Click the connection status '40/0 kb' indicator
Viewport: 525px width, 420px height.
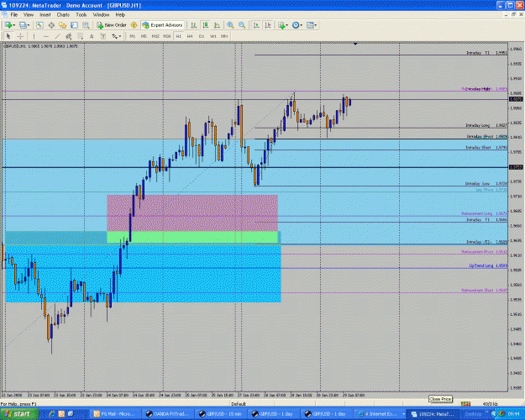click(x=490, y=404)
